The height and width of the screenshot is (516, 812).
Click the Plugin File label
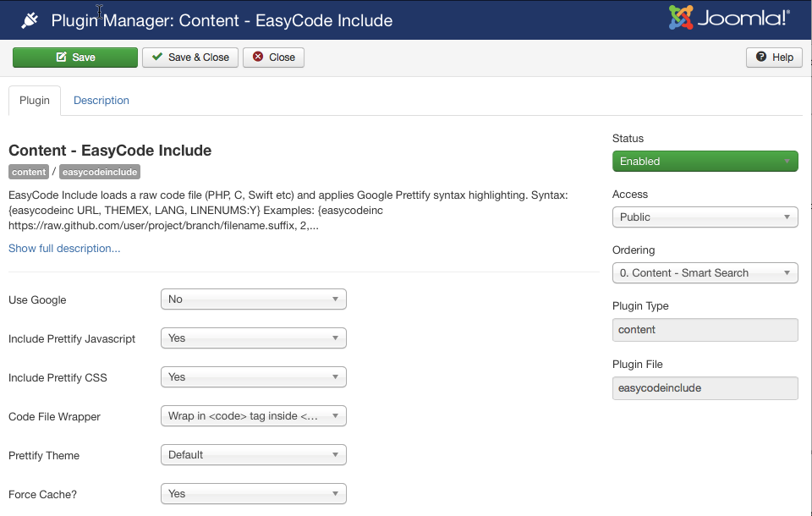638,365
